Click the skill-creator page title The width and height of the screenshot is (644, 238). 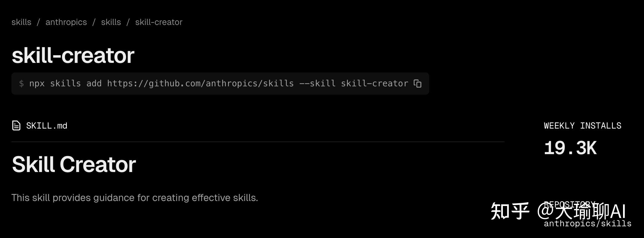point(73,55)
